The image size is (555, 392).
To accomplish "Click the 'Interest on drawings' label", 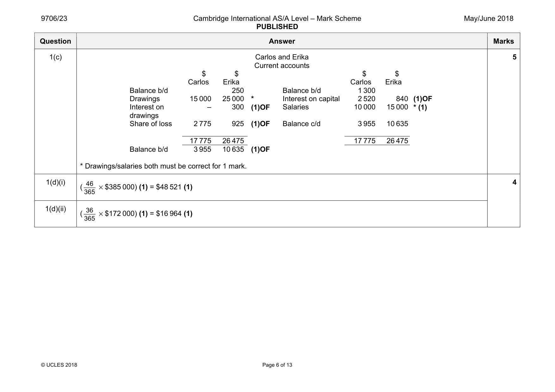I will pyautogui.click(x=147, y=111).
